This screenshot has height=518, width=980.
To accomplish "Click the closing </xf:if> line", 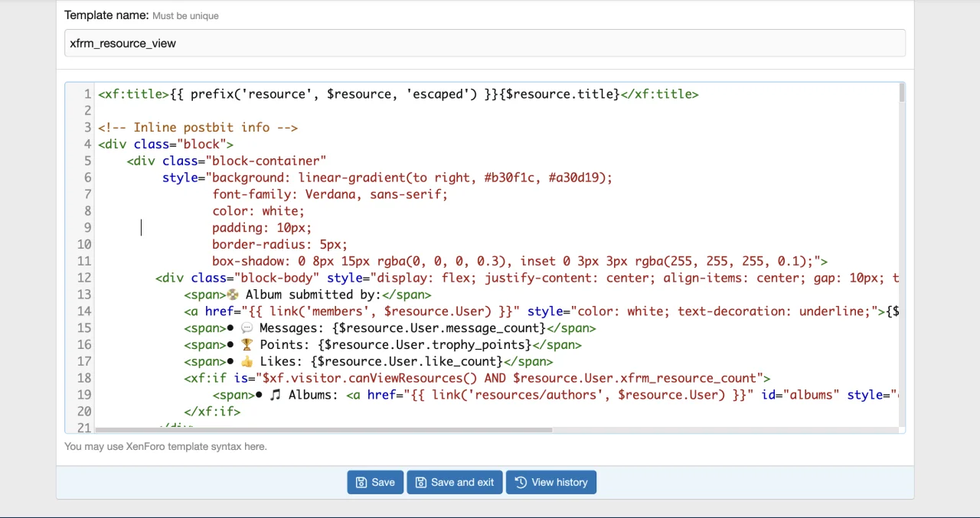I will 212,412.
